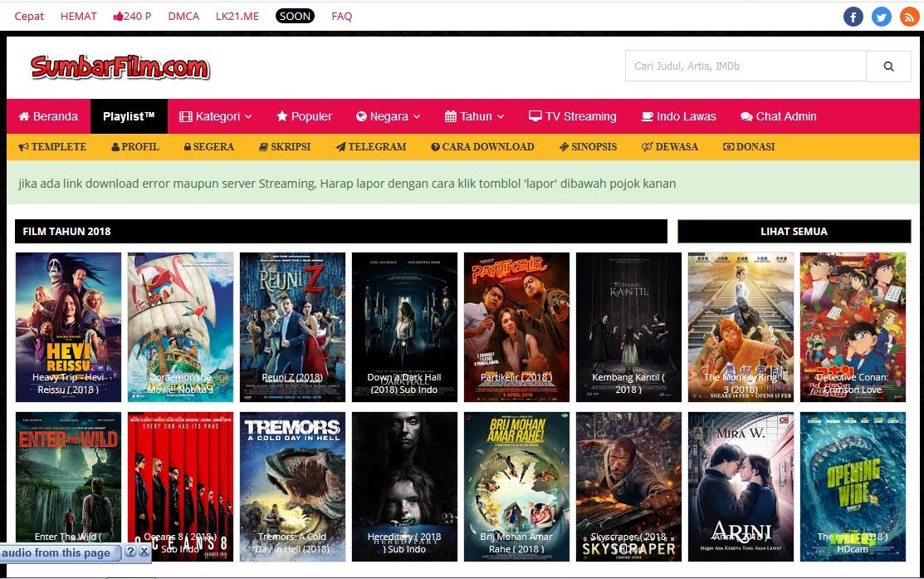Viewport: 924px width, 579px height.
Task: Click the LIHAT SEMUA button
Action: (x=794, y=231)
